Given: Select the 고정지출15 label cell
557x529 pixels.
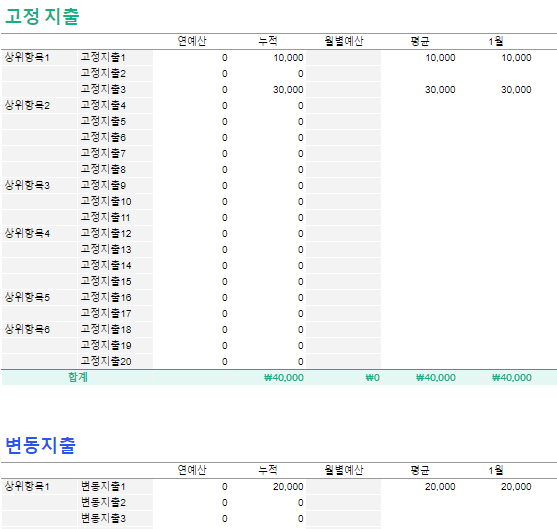Looking at the screenshot, I should coord(115,281).
